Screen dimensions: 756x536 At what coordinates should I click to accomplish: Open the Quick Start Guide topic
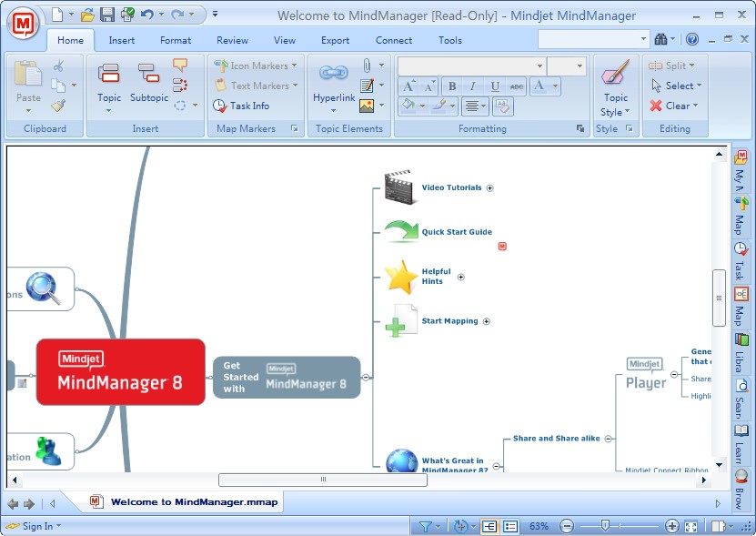pos(457,232)
